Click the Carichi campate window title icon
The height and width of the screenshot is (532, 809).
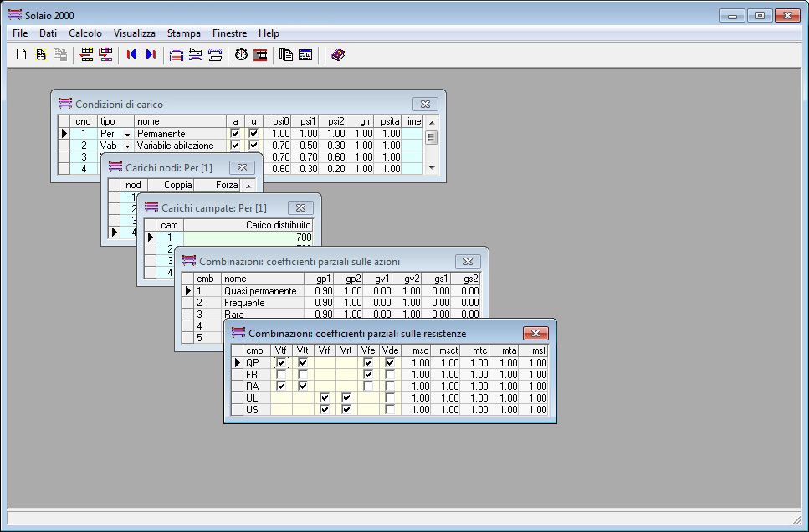click(151, 207)
